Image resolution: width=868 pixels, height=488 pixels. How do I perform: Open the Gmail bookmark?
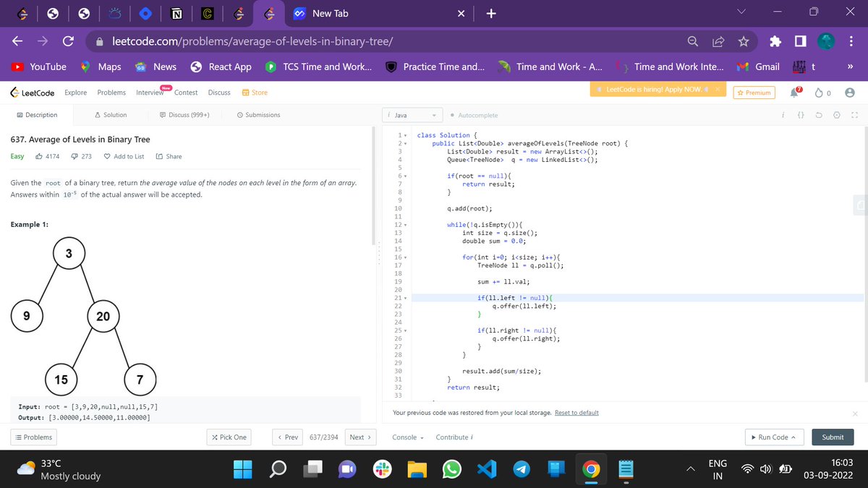tap(758, 67)
